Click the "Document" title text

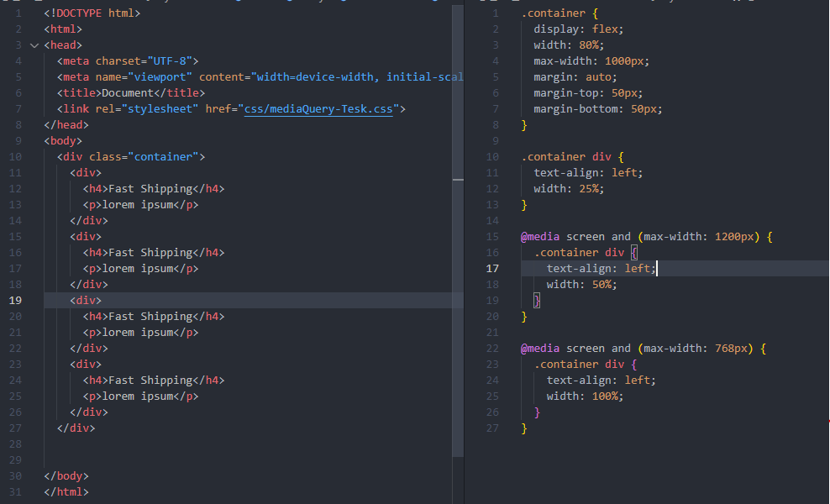(x=128, y=92)
